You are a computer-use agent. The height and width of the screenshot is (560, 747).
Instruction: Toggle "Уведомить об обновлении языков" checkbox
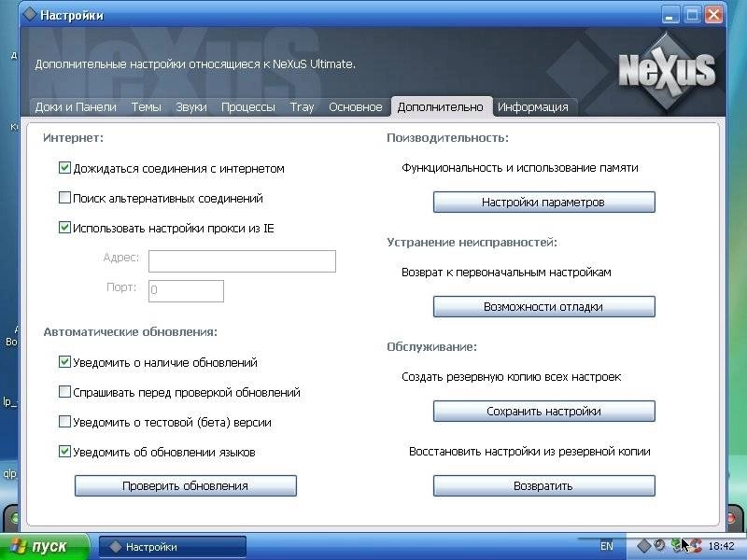click(x=64, y=452)
